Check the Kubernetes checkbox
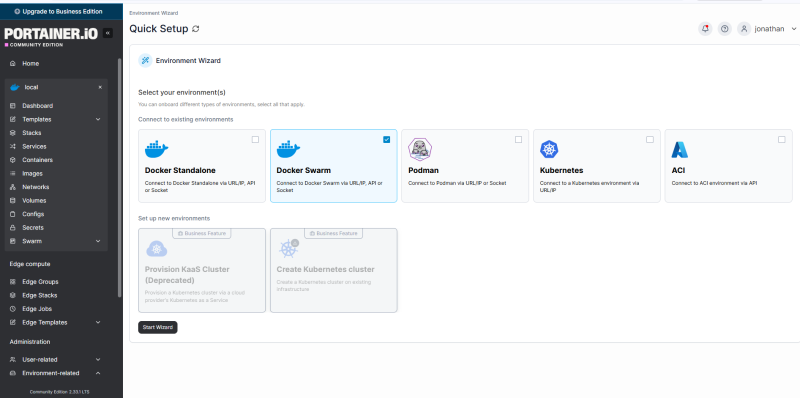Screen dimensions: 800x398 click(649, 139)
